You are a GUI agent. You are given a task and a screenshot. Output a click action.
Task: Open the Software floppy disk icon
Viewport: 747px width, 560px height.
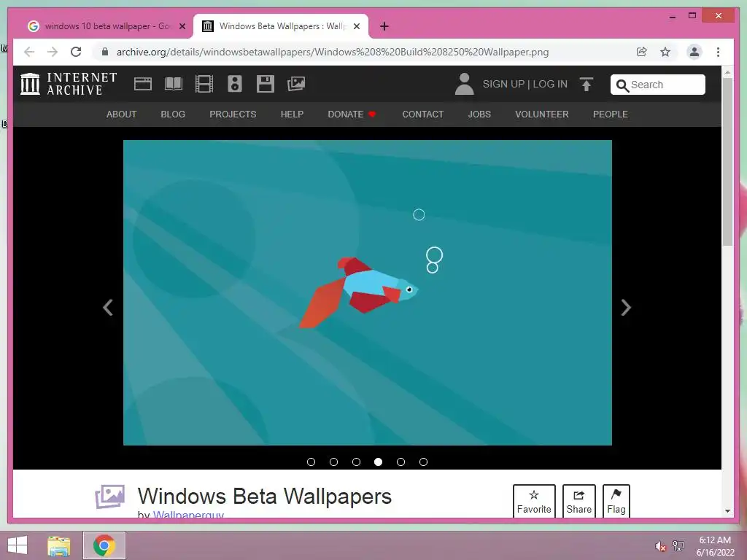(x=266, y=85)
